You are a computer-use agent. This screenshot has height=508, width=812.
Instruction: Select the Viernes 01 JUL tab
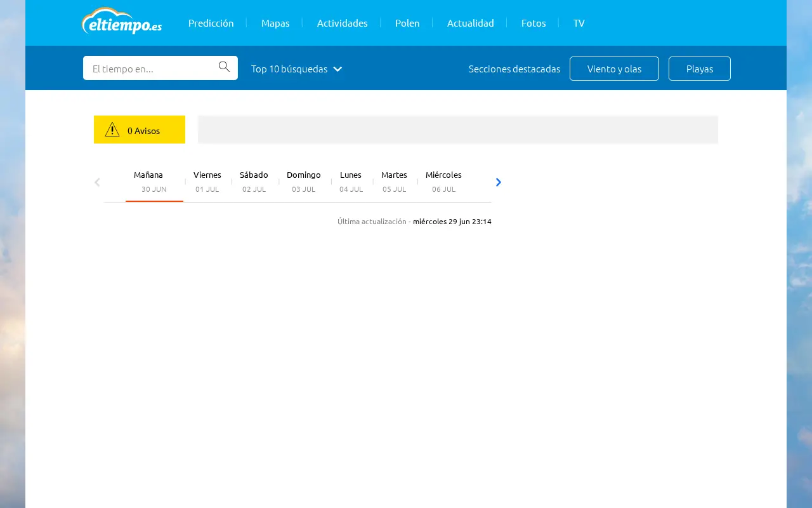[x=207, y=182]
